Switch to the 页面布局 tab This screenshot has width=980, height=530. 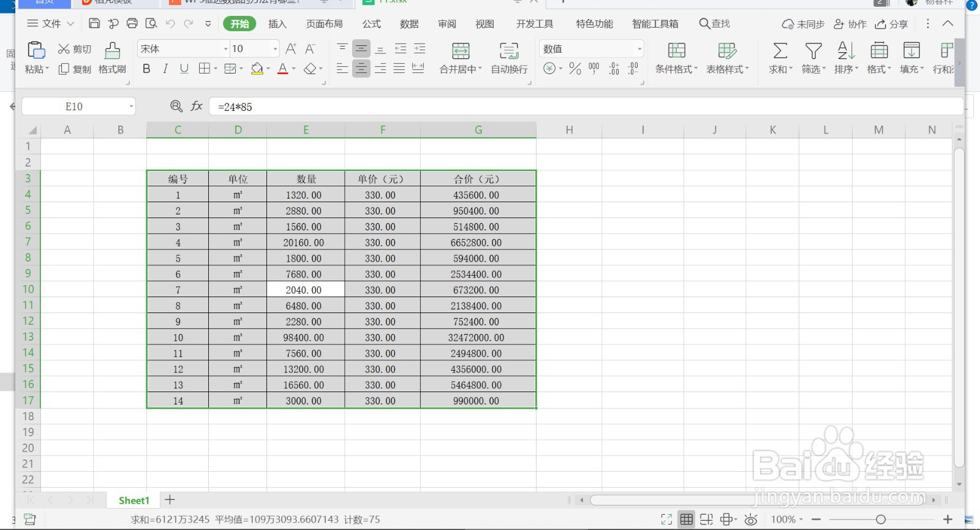point(325,23)
